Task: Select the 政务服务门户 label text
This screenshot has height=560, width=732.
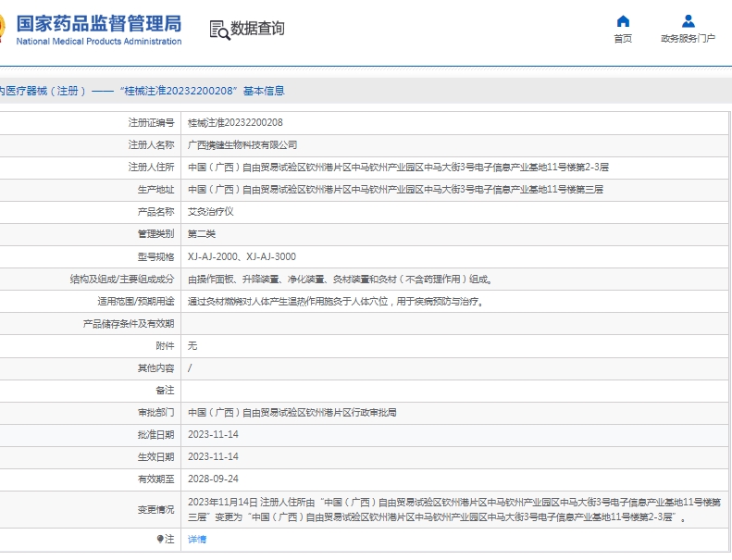Action: point(688,39)
